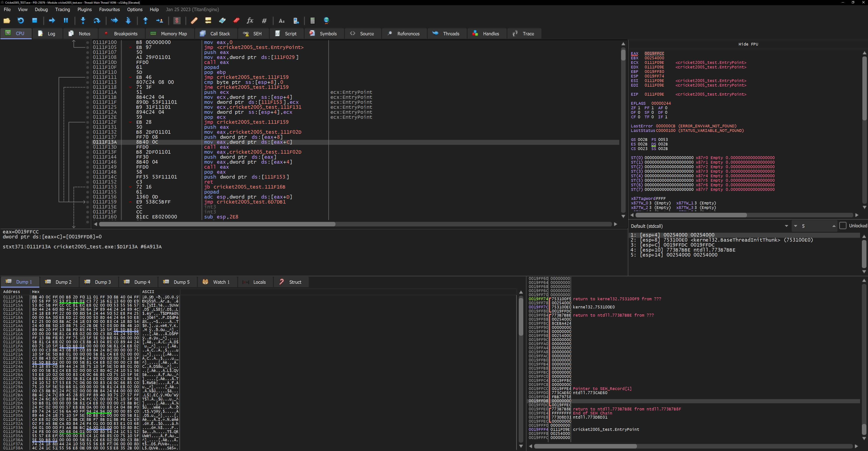
Task: Click the Hide FPU button
Action: coord(748,44)
